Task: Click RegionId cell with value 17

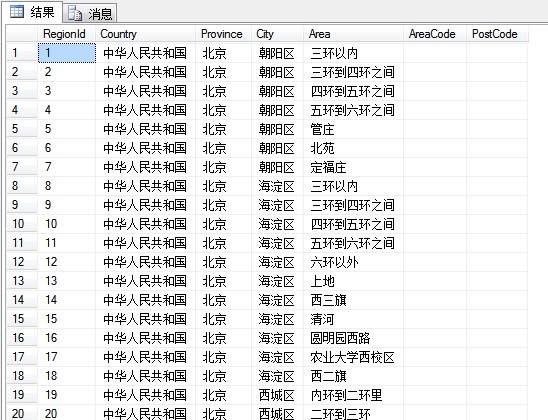Action: (x=66, y=357)
